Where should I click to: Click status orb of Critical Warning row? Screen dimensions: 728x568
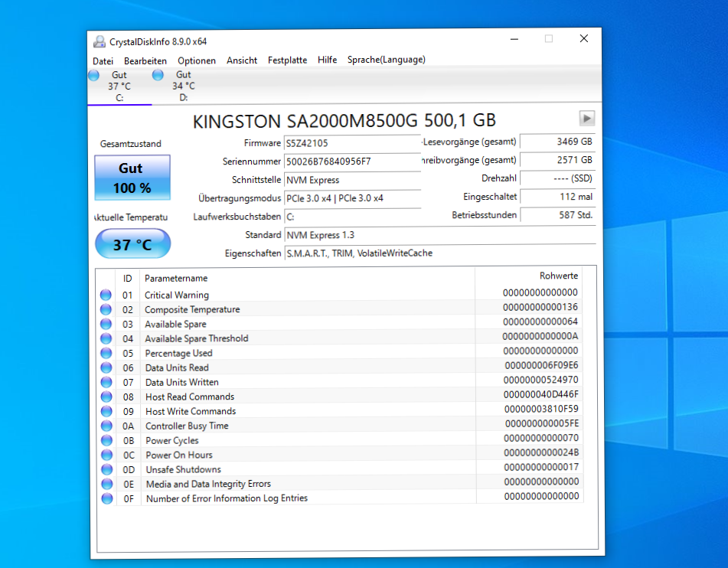tap(106, 295)
